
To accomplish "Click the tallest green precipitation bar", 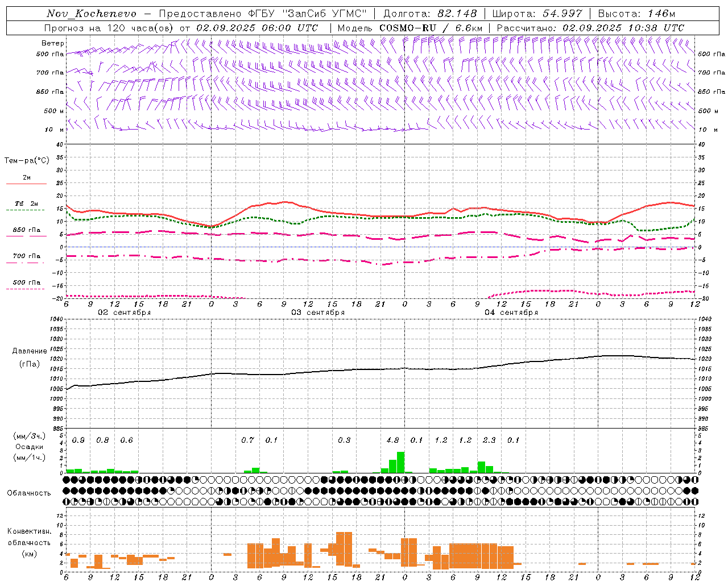I will coord(401,462).
